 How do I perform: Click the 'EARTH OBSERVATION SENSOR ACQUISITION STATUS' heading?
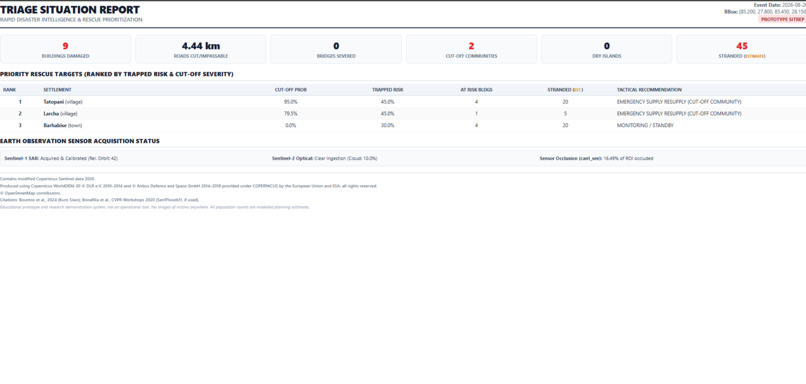[80, 141]
